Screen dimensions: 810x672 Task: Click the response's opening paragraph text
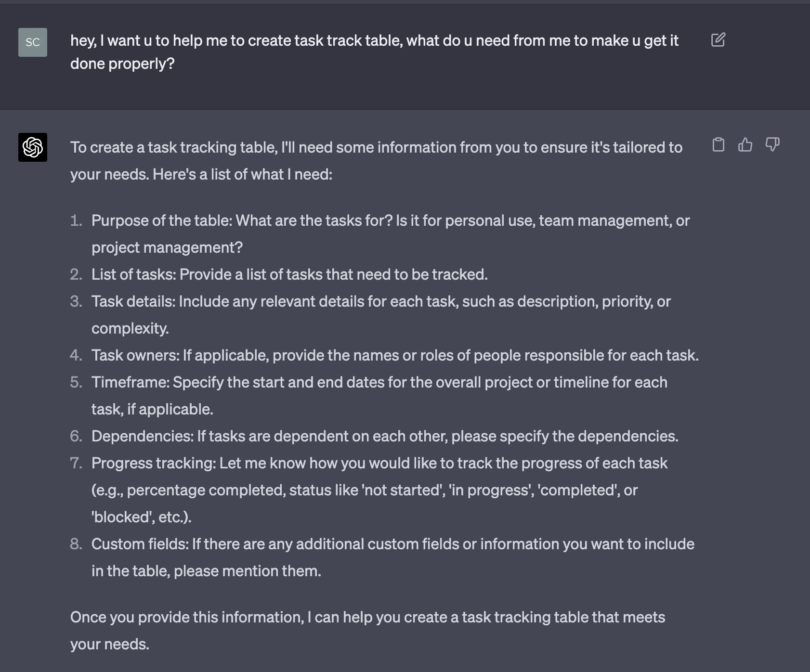point(376,160)
